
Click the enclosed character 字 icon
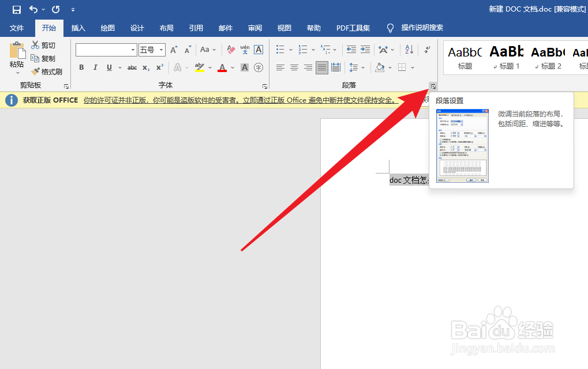pos(259,67)
